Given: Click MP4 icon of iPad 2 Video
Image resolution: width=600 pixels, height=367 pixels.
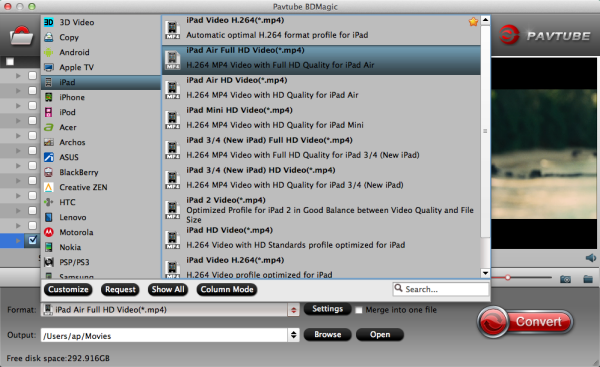Looking at the screenshot, I should tap(173, 210).
